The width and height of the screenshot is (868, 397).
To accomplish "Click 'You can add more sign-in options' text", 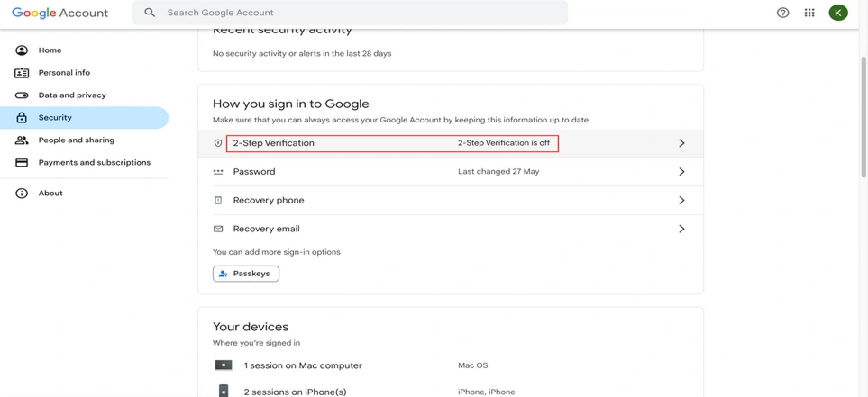I will [x=276, y=252].
